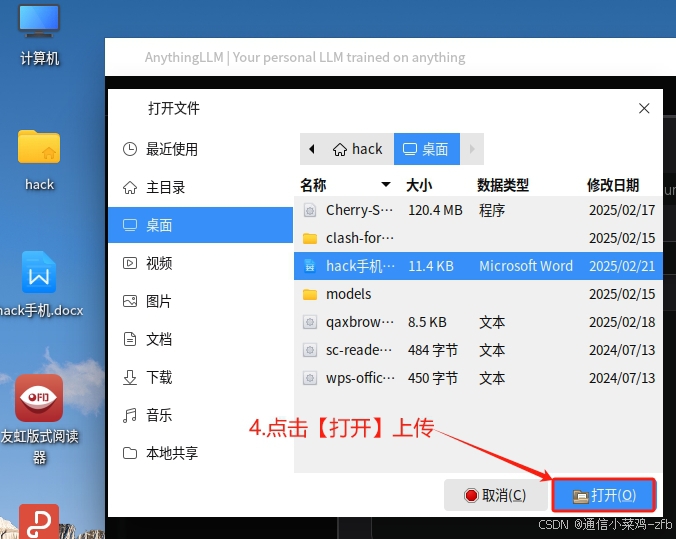Click the file icon of qaxbrow… row
Screen dimensions: 676x539
310,322
